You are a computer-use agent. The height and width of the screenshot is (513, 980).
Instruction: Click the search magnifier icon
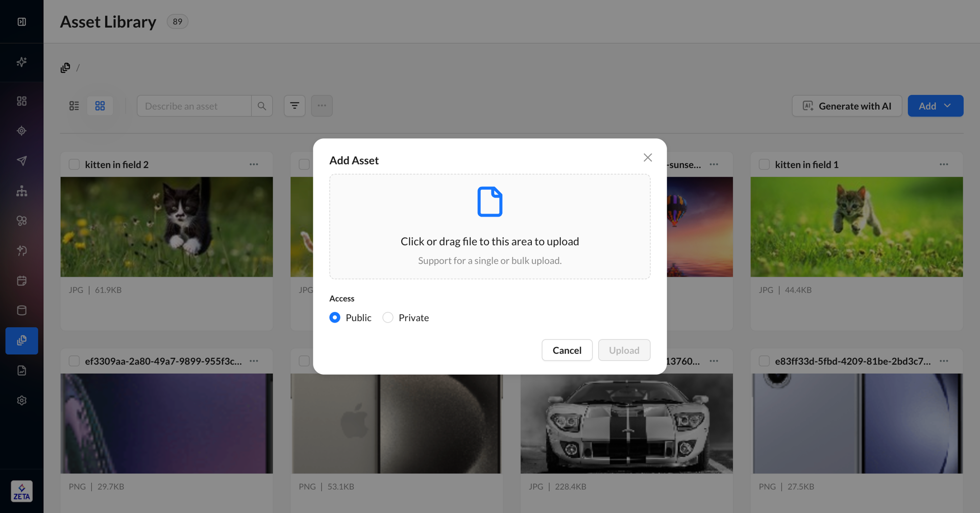coord(262,106)
